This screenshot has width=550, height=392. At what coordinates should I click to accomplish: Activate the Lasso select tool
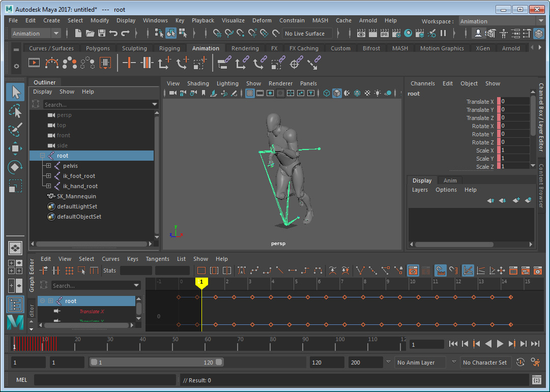(15, 111)
